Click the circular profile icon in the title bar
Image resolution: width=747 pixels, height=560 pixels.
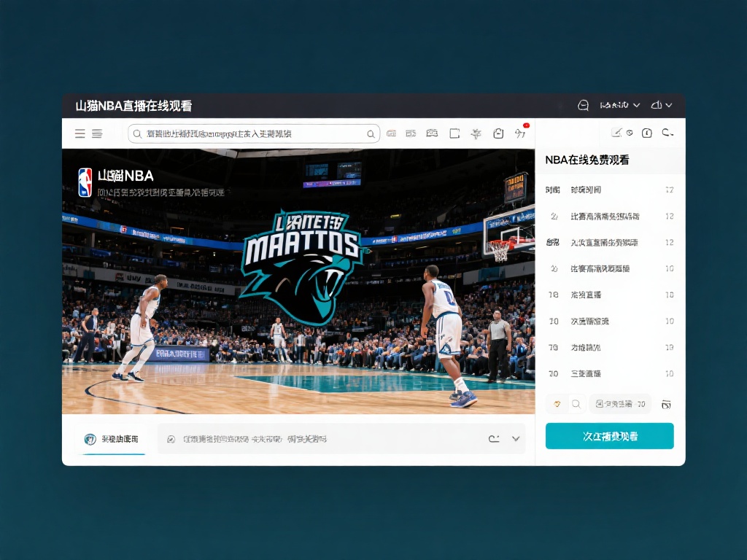582,105
